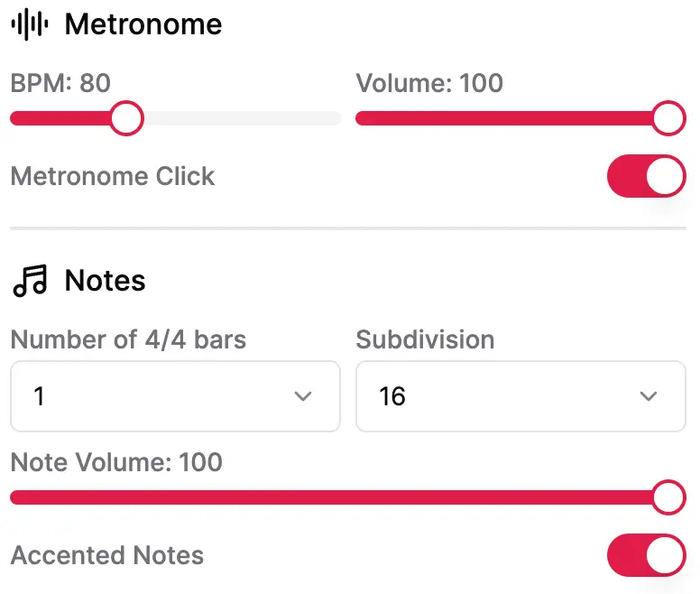Click the Metronome section heading

[x=143, y=24]
